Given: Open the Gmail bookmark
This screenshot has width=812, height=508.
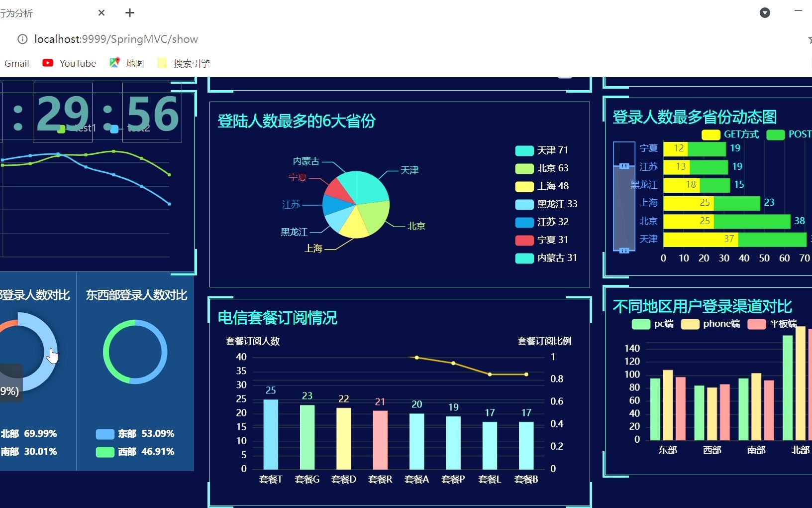Looking at the screenshot, I should [x=16, y=63].
